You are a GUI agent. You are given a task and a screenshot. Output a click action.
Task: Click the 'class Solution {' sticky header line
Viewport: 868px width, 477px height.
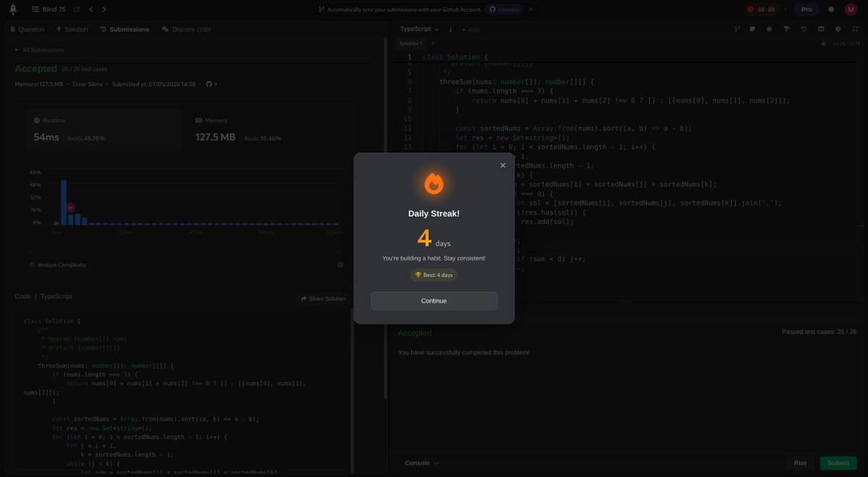456,57
